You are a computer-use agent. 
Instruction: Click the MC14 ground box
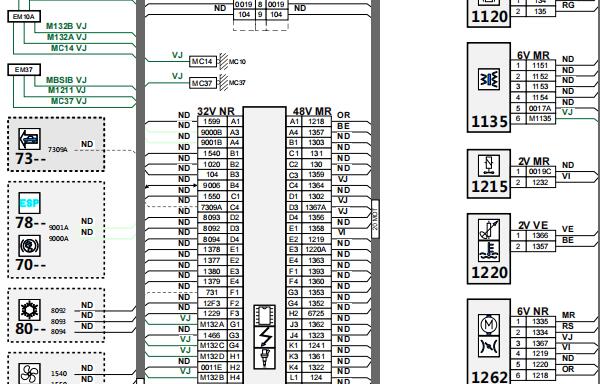[x=203, y=61]
